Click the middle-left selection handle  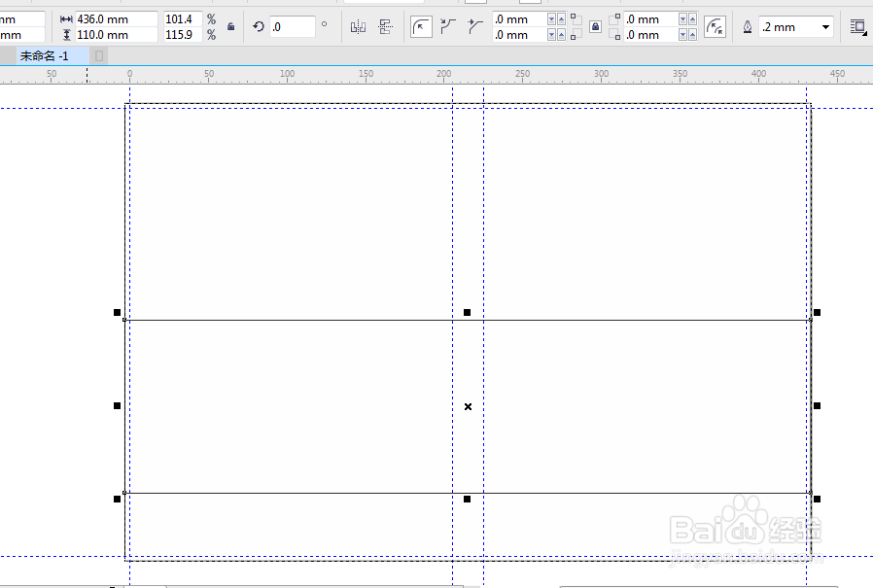117,406
